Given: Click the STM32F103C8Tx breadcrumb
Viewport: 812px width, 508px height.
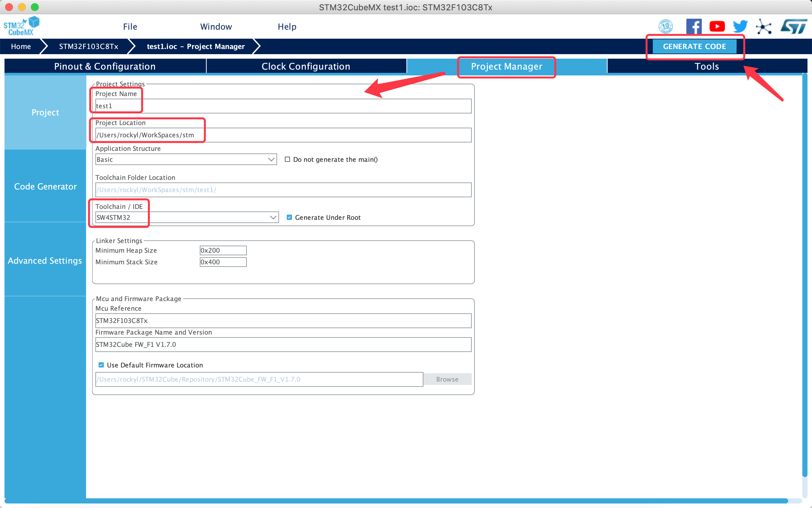Looking at the screenshot, I should click(89, 46).
